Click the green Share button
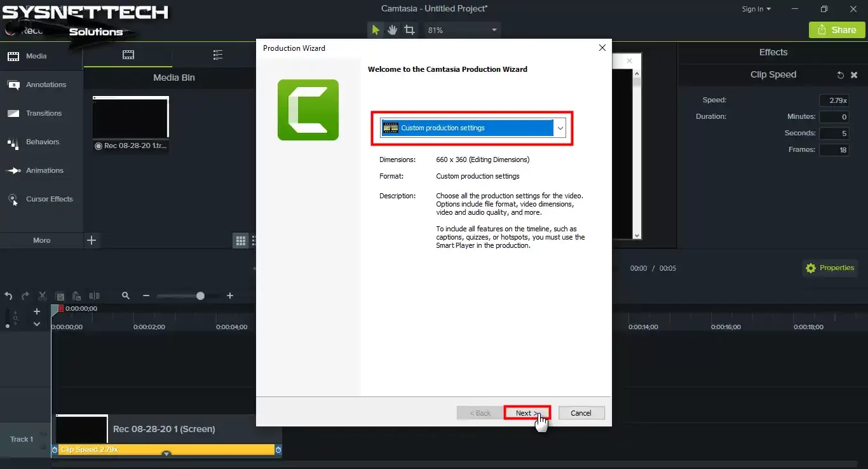Image resolution: width=868 pixels, height=469 pixels. click(x=837, y=30)
